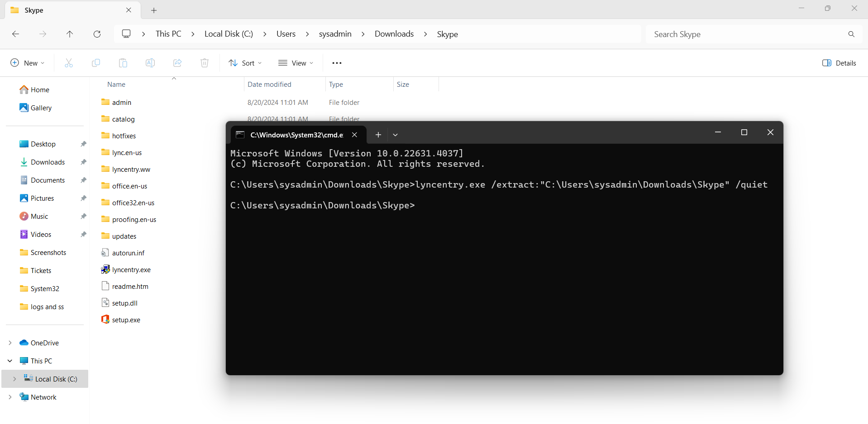868x424 pixels.
Task: Maximize the cmd terminal window
Action: pyautogui.click(x=744, y=132)
